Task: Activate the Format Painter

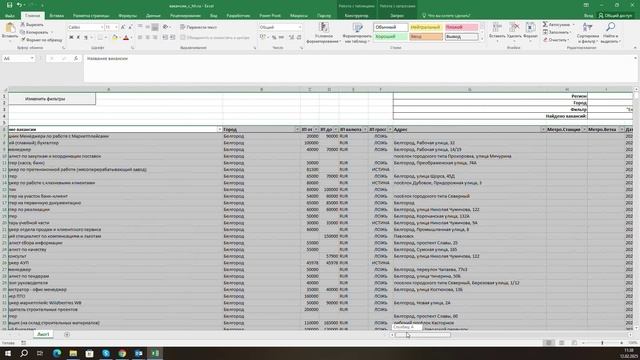Action: point(41,40)
